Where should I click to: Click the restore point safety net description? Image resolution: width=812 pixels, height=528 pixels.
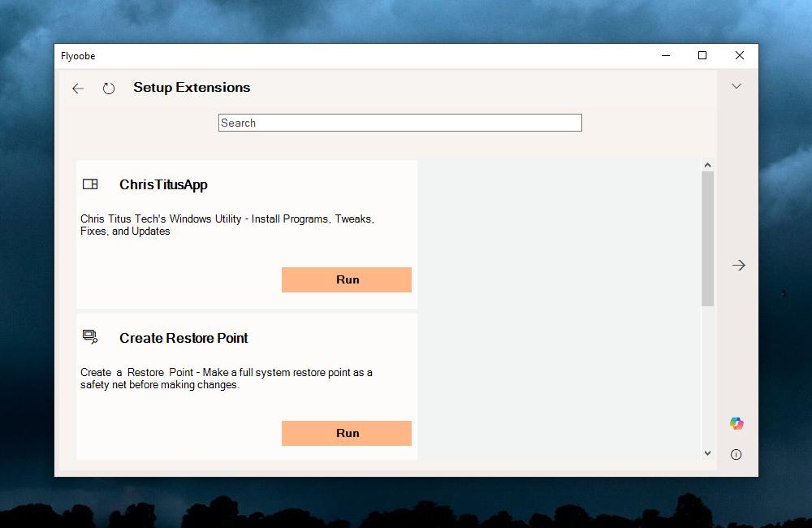(x=227, y=379)
